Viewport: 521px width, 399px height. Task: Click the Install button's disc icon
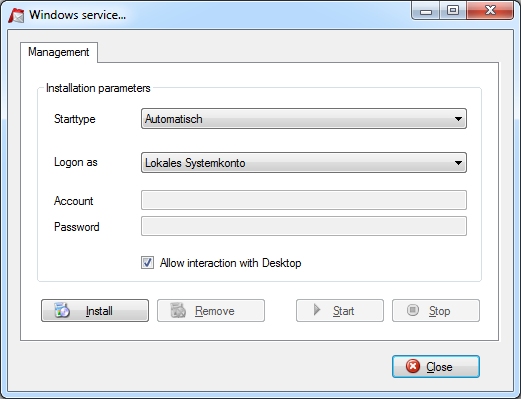click(x=62, y=310)
